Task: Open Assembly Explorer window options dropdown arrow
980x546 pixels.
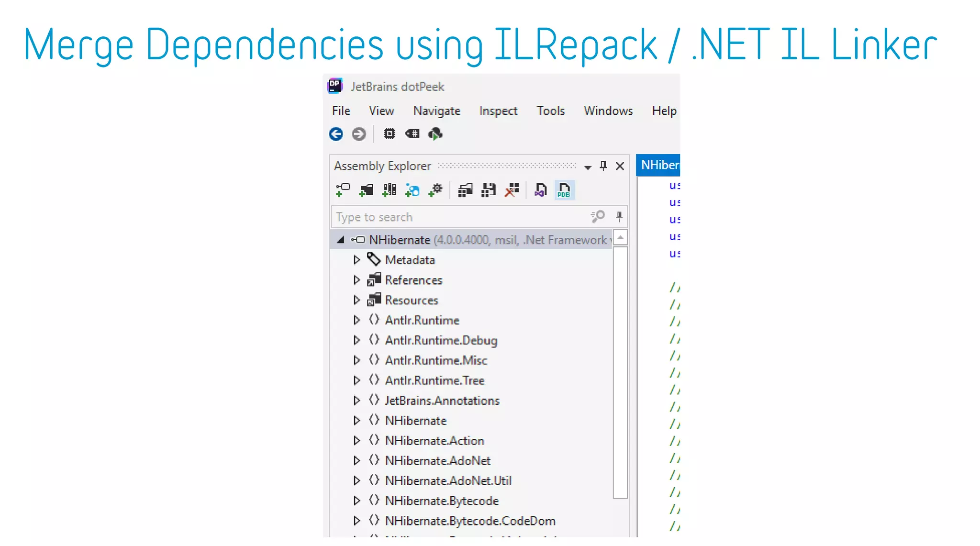Action: (588, 167)
